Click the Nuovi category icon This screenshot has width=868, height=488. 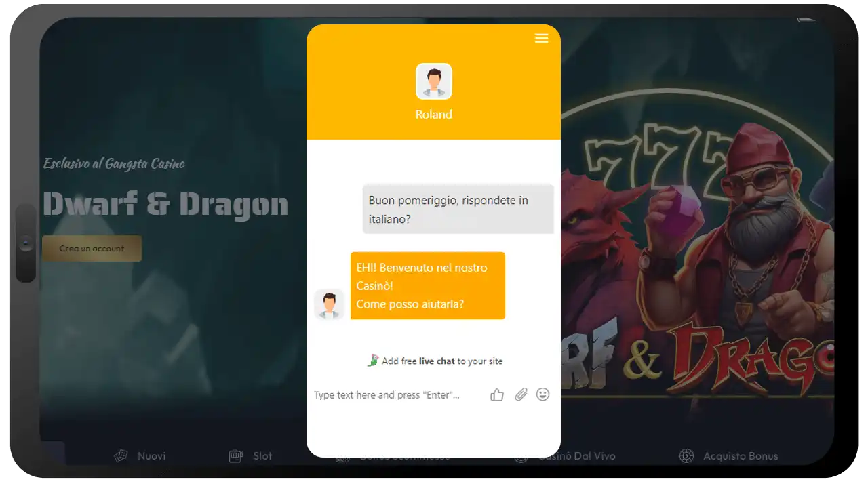(121, 456)
